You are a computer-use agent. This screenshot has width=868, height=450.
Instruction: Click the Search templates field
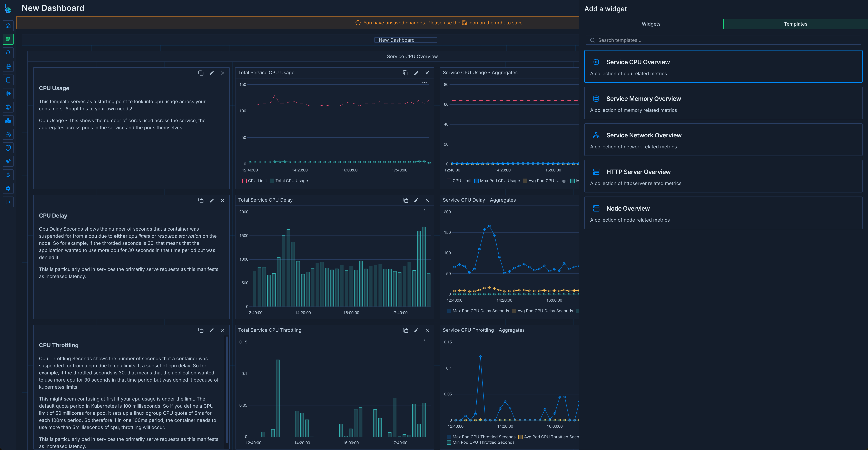(723, 40)
